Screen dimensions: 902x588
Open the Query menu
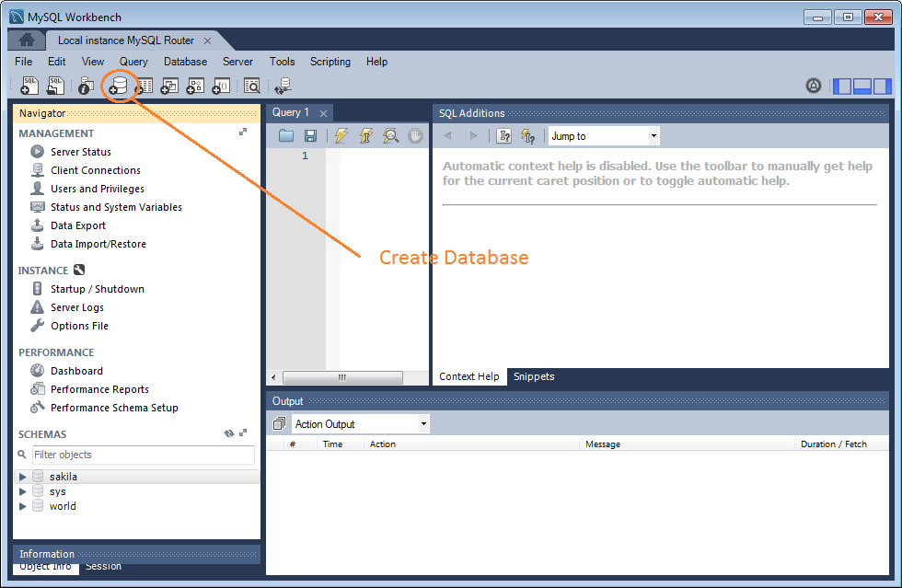point(133,62)
